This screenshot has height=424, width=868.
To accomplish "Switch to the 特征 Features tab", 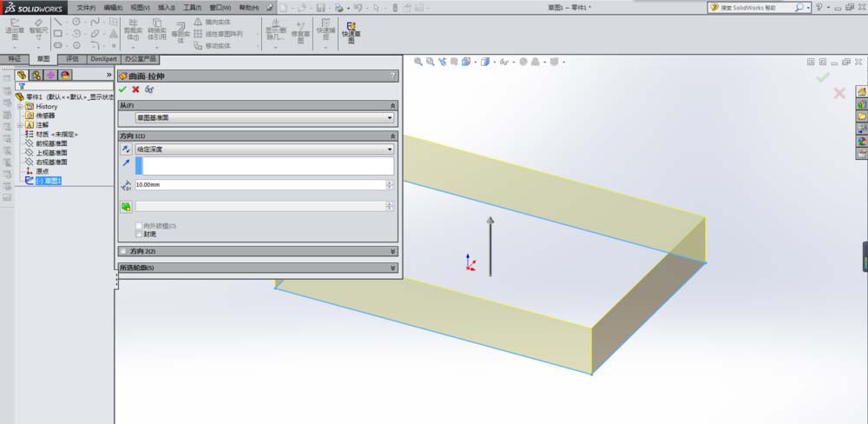I will [15, 59].
